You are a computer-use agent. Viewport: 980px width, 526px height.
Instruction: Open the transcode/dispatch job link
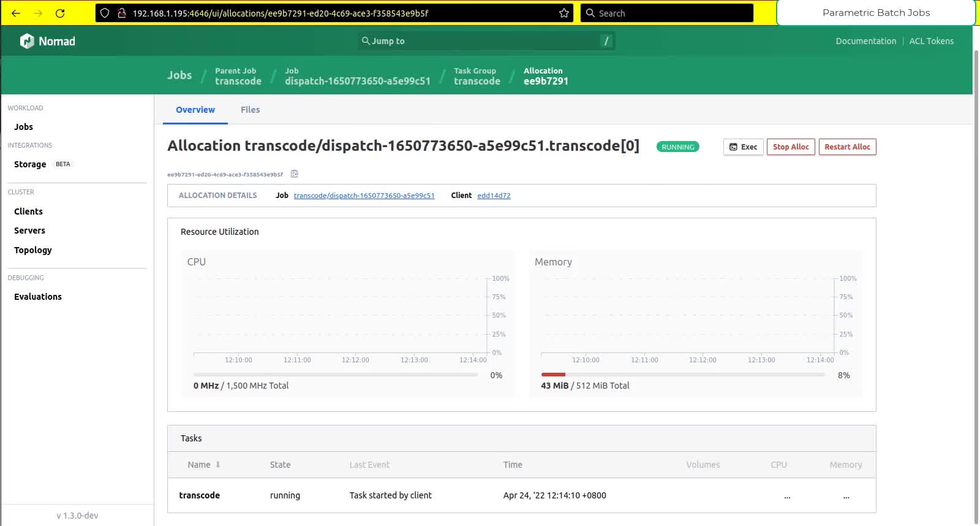pyautogui.click(x=364, y=196)
